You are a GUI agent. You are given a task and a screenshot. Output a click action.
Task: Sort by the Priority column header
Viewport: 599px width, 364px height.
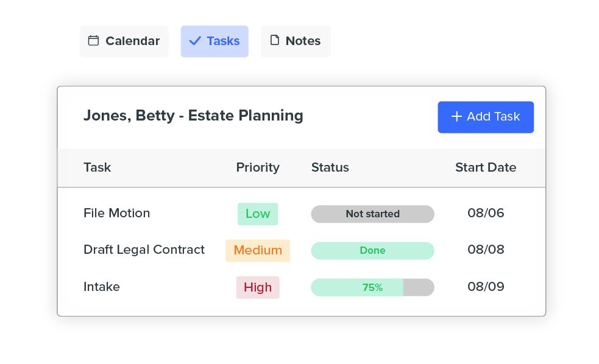tap(258, 167)
